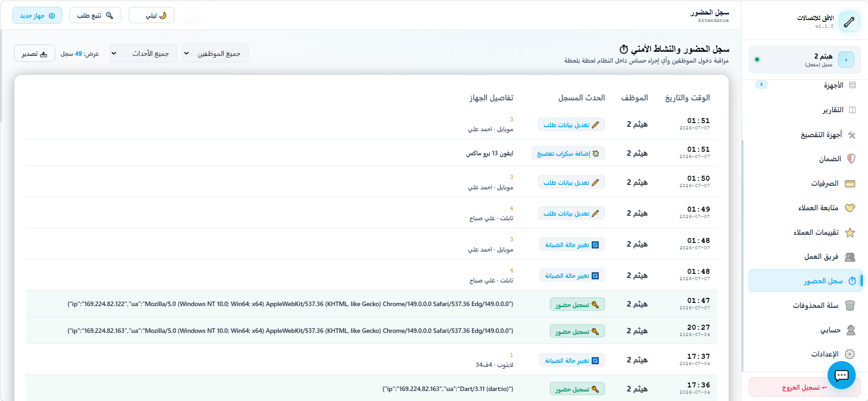
Task: Click الموظف column header
Action: [x=634, y=98]
